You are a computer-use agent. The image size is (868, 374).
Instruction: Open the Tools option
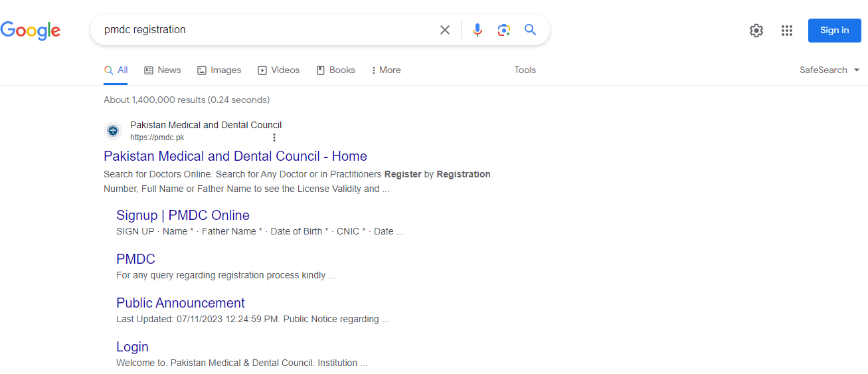[525, 70]
